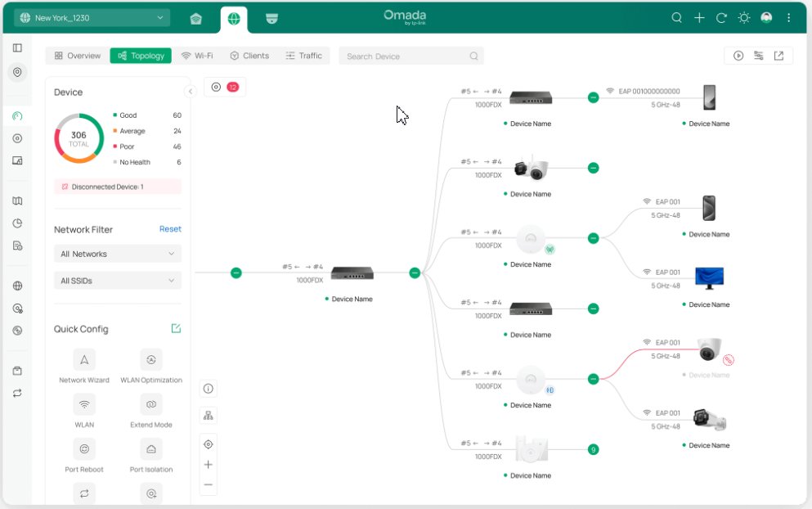Collapse the root switch node branch
Viewport: 812px width, 509px height.
click(x=415, y=273)
